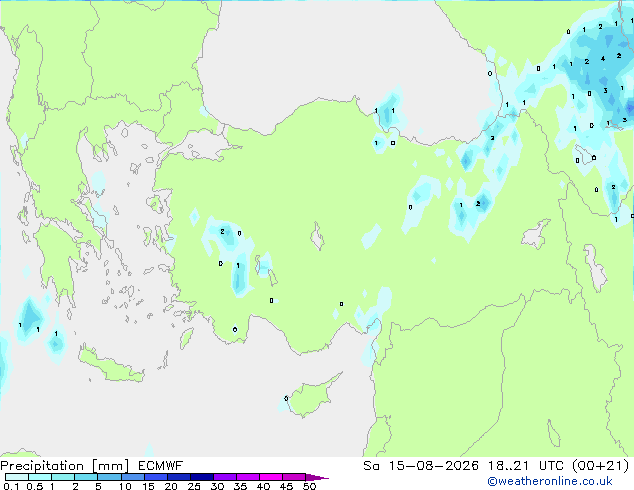
Task: Click the legend swatch between 35 and 40
Action: (247, 477)
